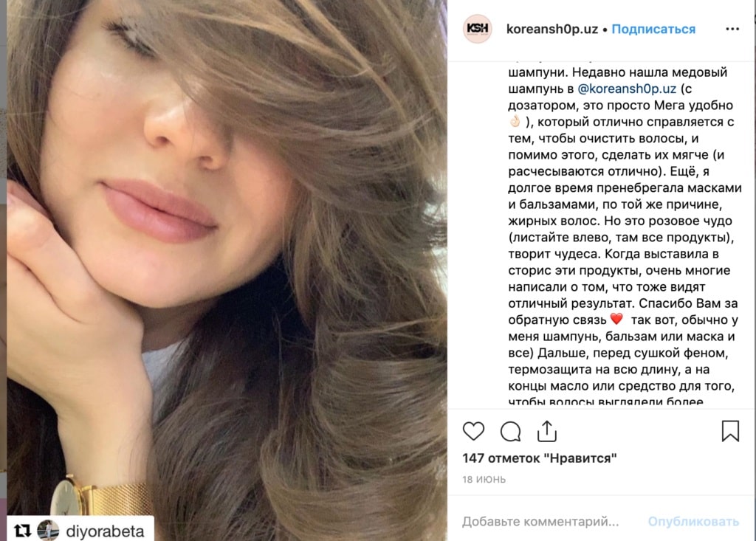Click the red heart emoji in caption

point(616,319)
